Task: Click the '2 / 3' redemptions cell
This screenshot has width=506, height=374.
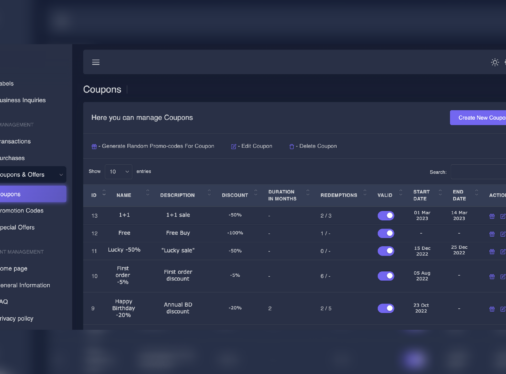Action: [x=326, y=216]
